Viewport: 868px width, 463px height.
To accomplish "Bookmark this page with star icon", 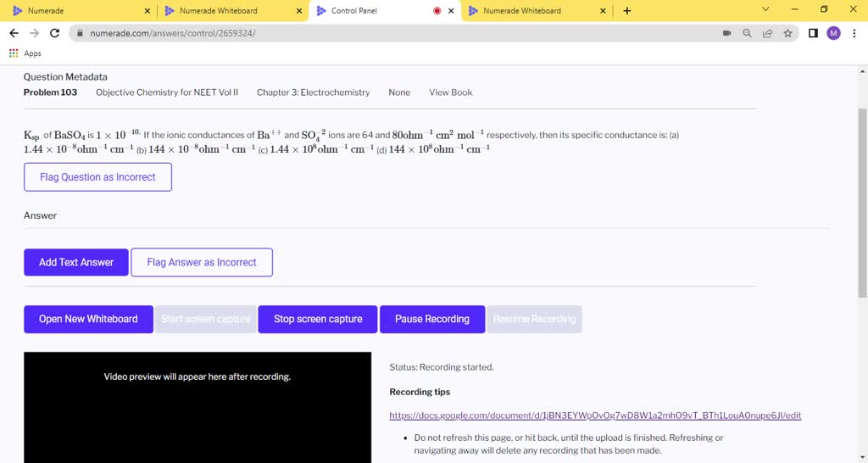I will 787,33.
